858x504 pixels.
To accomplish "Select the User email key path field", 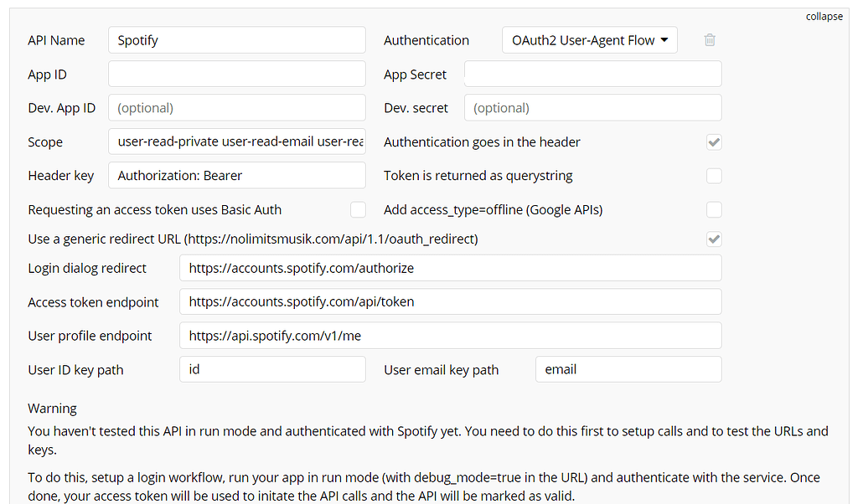I will click(x=628, y=368).
